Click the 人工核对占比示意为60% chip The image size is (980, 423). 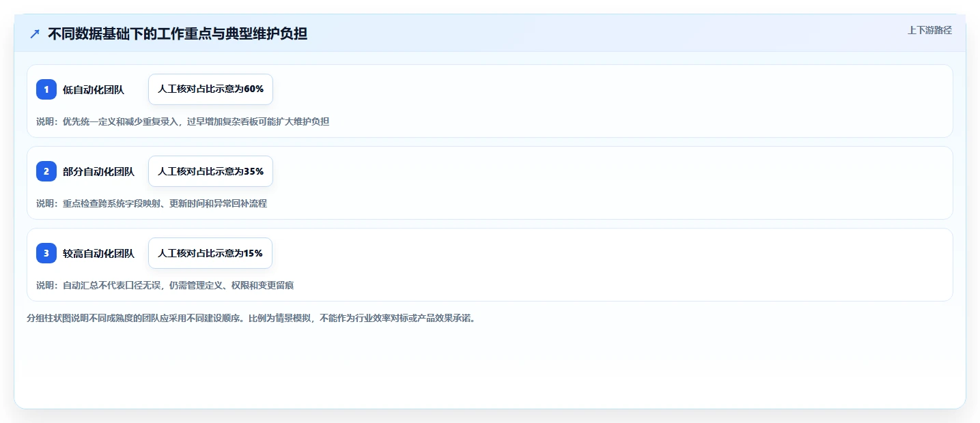(210, 89)
